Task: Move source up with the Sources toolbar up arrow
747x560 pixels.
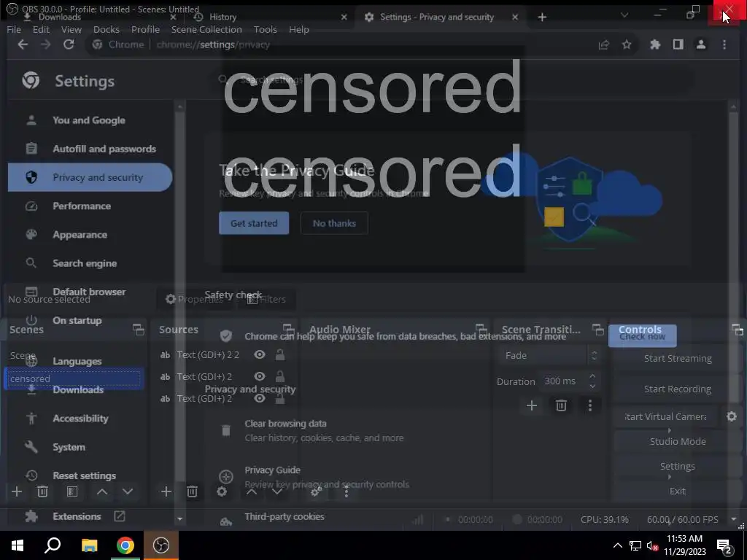Action: click(252, 491)
